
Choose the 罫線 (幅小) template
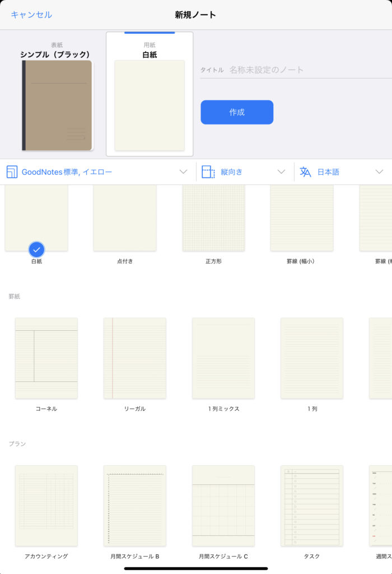pos(302,218)
